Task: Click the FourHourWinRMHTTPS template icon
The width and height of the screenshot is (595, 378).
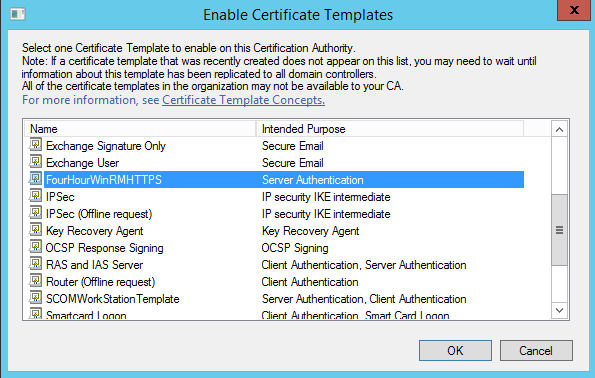Action: pyautogui.click(x=36, y=179)
